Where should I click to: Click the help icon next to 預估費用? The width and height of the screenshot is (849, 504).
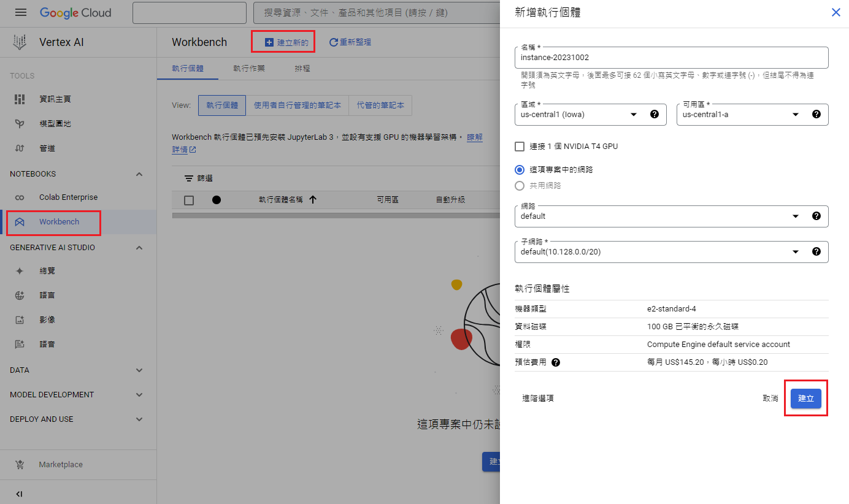pyautogui.click(x=556, y=362)
